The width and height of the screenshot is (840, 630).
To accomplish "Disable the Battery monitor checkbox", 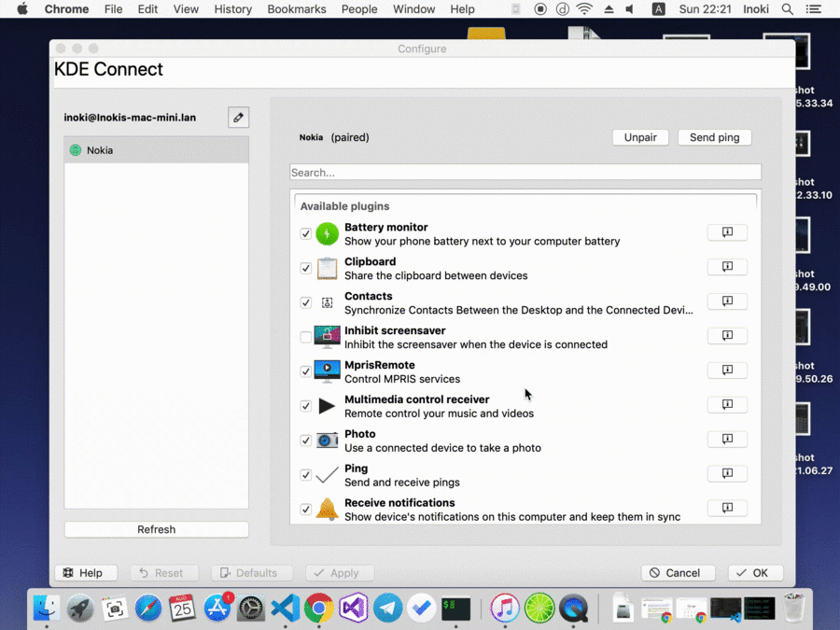I will [305, 233].
